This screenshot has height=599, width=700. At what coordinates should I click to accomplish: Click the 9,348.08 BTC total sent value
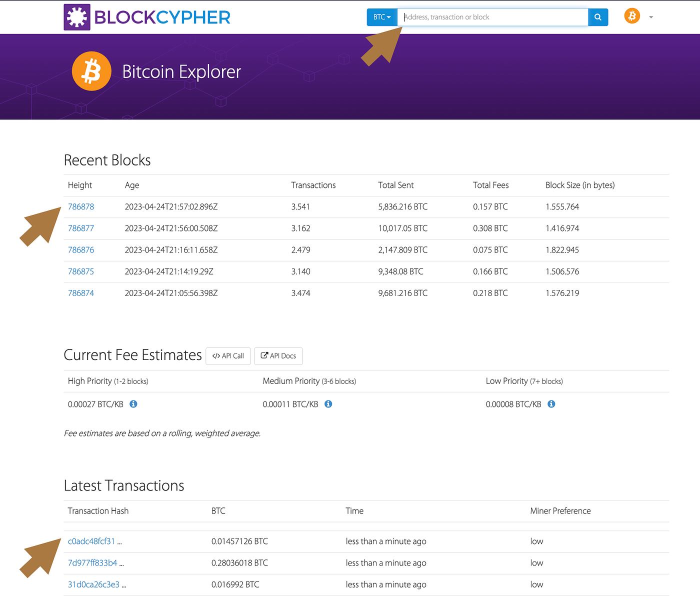pos(400,271)
